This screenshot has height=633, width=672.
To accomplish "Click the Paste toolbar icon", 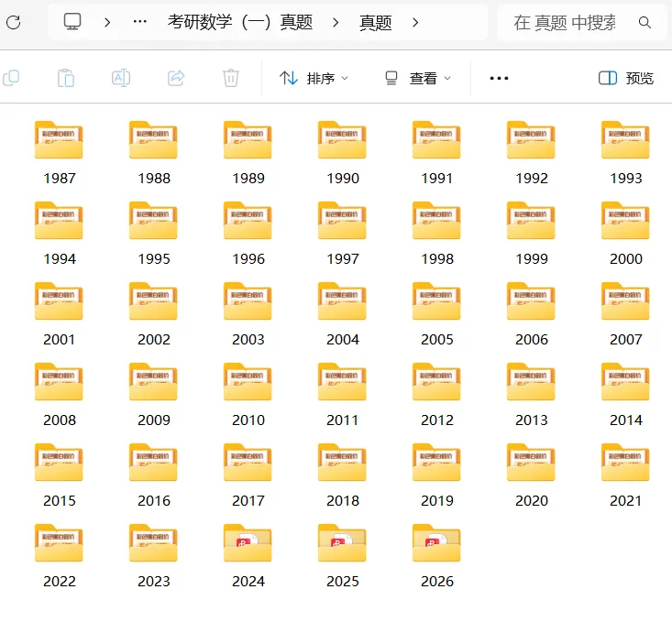I will click(x=66, y=78).
